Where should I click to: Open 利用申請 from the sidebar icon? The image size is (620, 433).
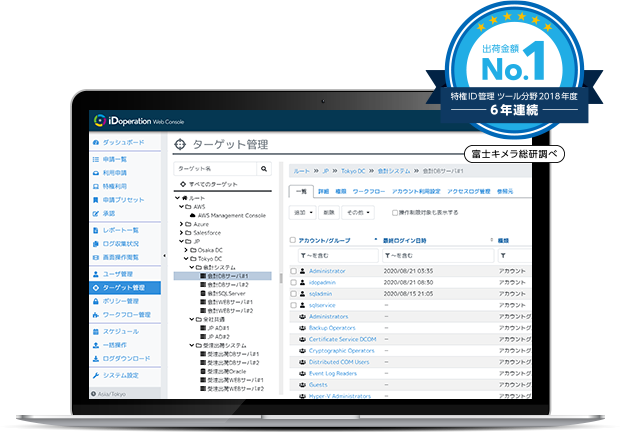pos(96,173)
